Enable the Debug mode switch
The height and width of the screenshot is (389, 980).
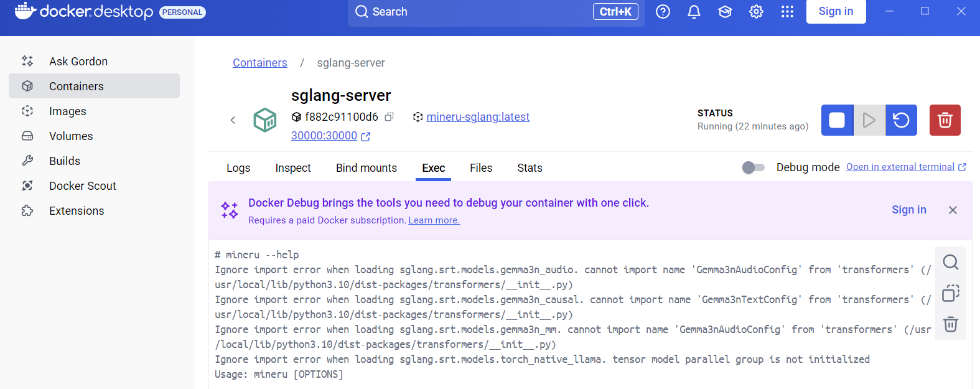[753, 167]
